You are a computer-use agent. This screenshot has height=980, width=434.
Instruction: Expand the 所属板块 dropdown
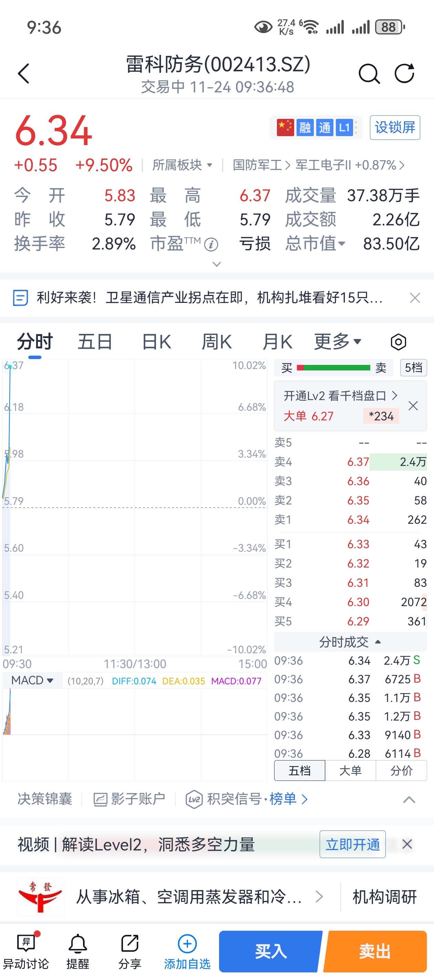click(183, 165)
